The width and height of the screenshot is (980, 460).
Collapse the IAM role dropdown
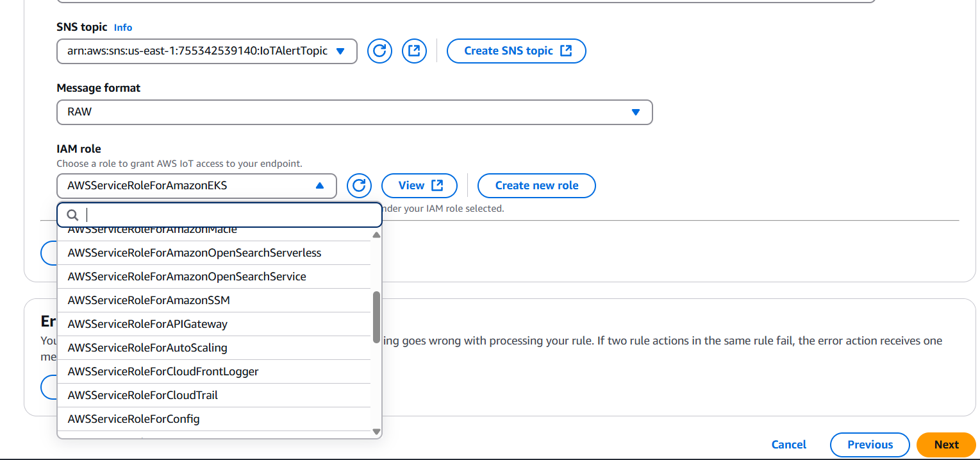tap(197, 185)
